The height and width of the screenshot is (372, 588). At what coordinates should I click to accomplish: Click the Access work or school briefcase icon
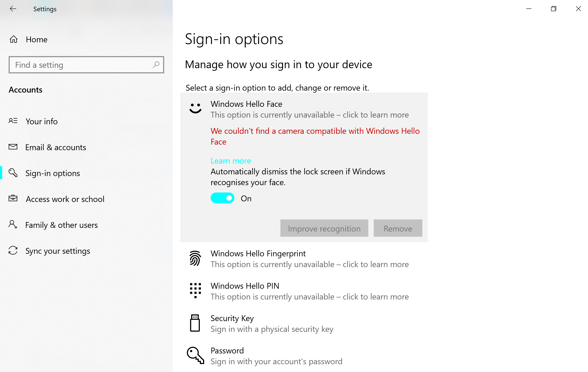click(13, 198)
